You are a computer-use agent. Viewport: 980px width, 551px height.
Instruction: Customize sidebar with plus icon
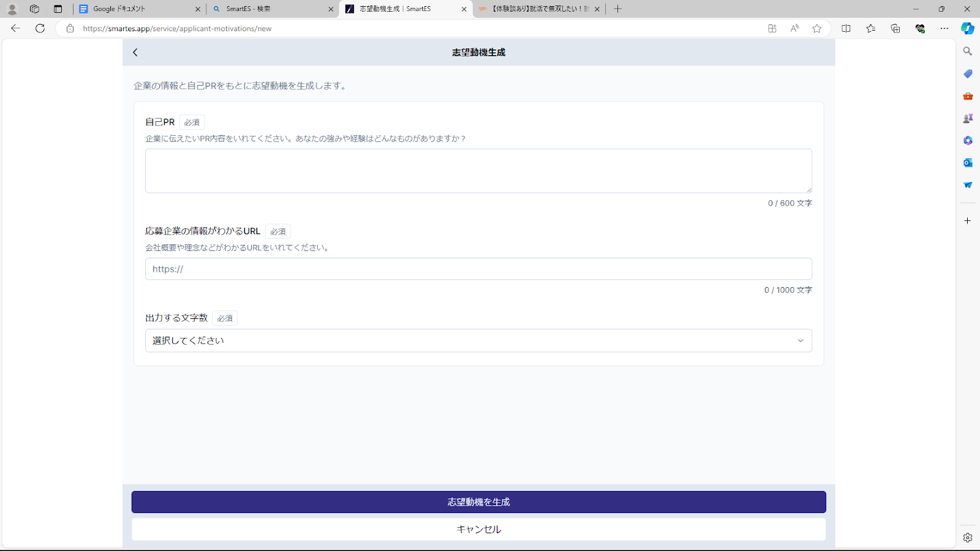968,220
